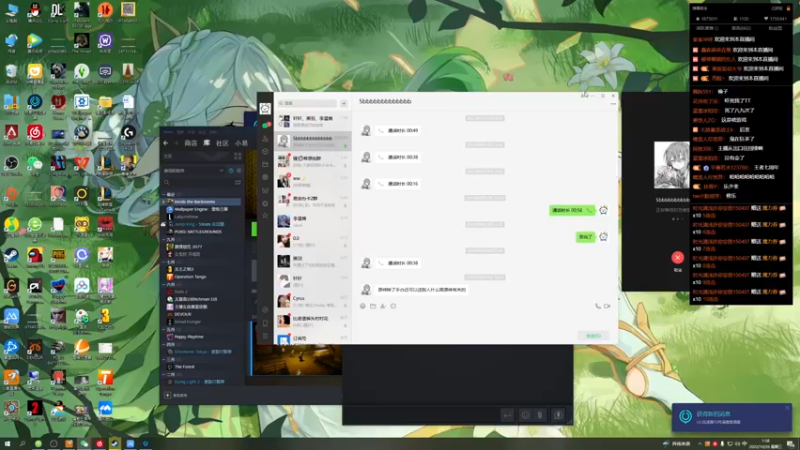Toggle Steam ready-to-play filter icon

pos(238,170)
